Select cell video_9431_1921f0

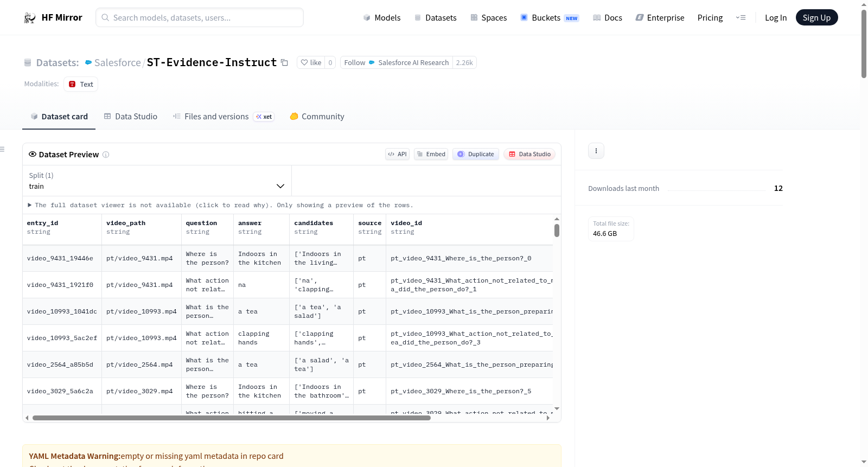point(62,285)
